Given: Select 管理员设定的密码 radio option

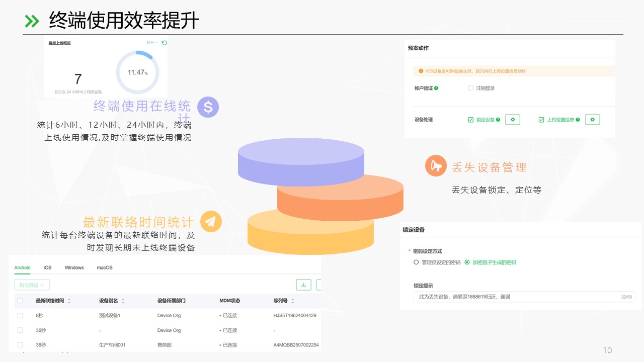Looking at the screenshot, I should 416,262.
